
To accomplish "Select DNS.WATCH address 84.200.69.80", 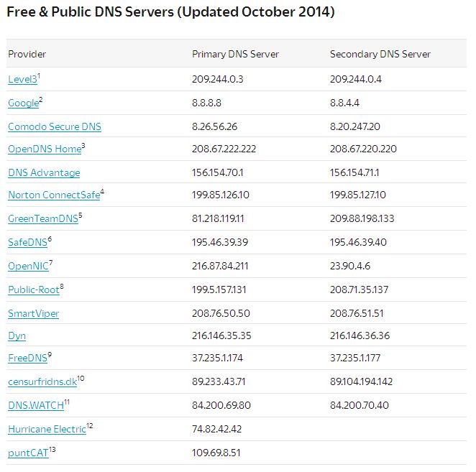I will (x=221, y=405).
